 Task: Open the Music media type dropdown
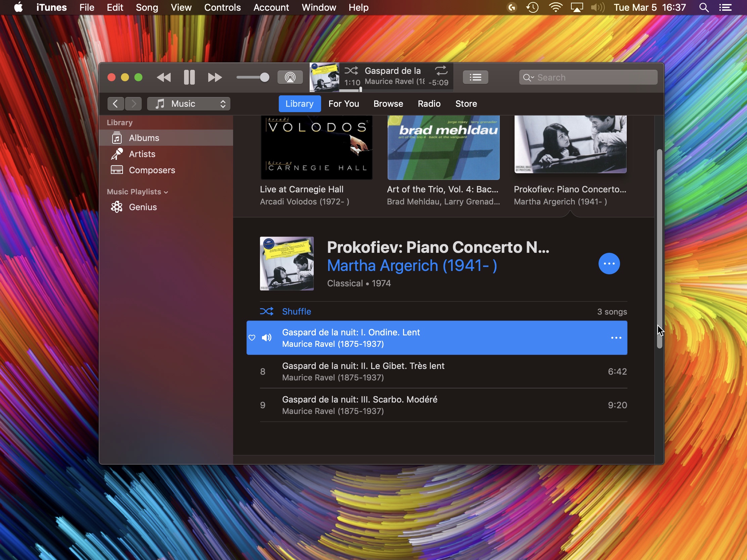pyautogui.click(x=189, y=104)
